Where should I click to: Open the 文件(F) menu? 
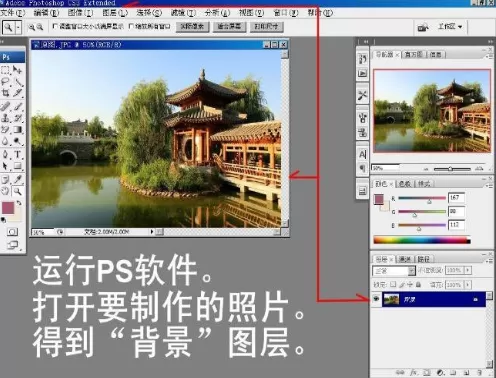(13, 13)
